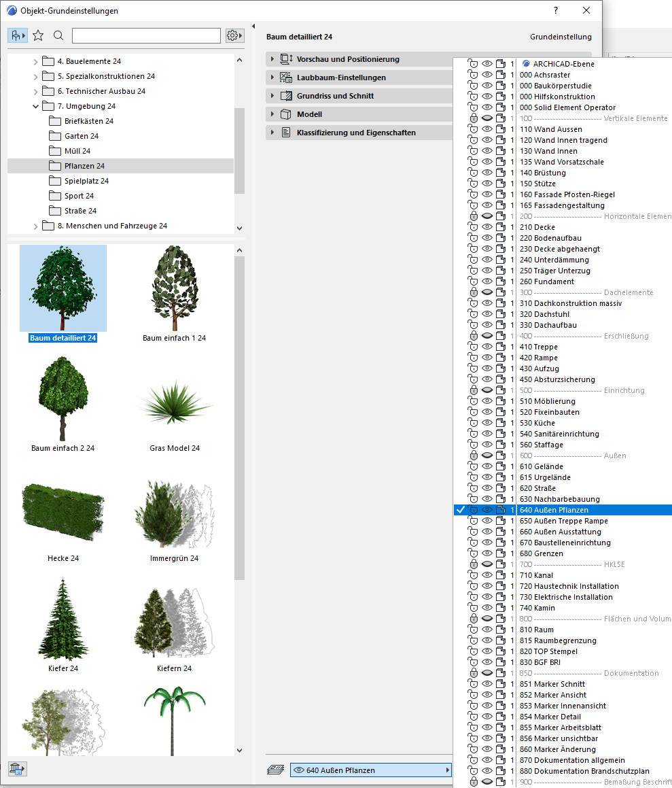The width and height of the screenshot is (672, 788).
Task: Show favorites with the star icon
Action: point(38,35)
